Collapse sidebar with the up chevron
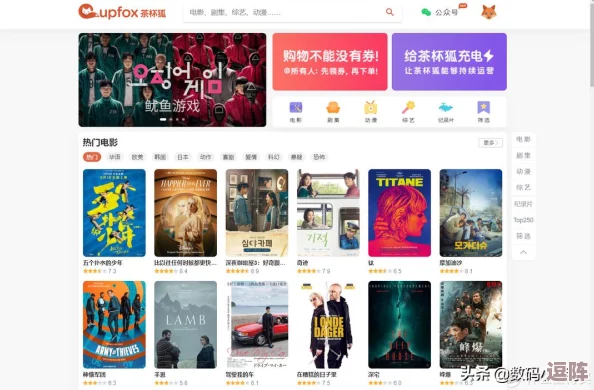The image size is (594, 390). click(x=524, y=252)
